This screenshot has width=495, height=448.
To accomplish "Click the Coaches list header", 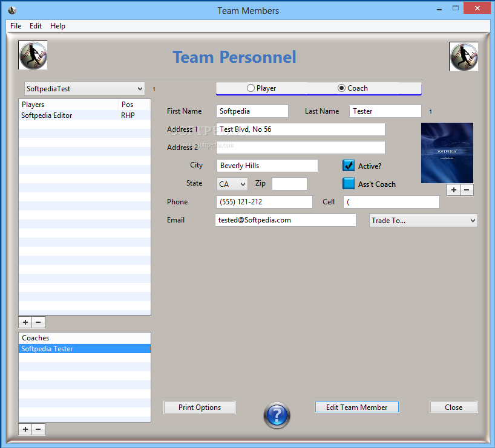I will [84, 338].
